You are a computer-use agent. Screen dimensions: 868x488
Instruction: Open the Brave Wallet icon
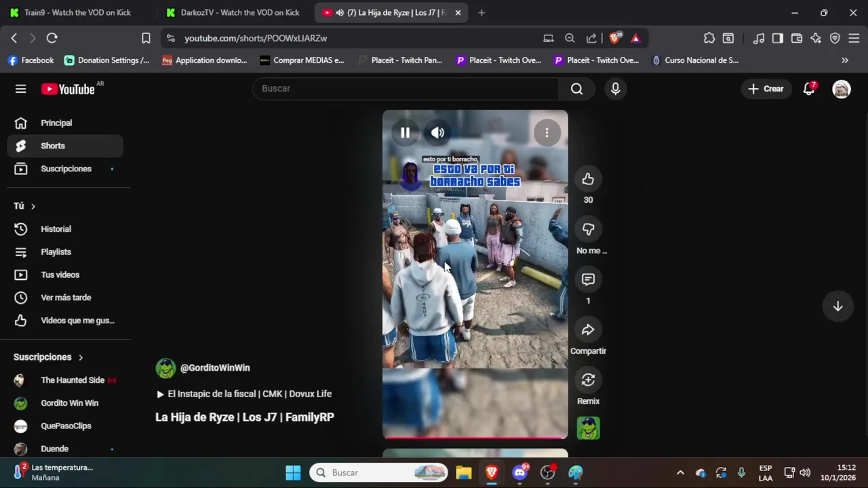pos(797,39)
